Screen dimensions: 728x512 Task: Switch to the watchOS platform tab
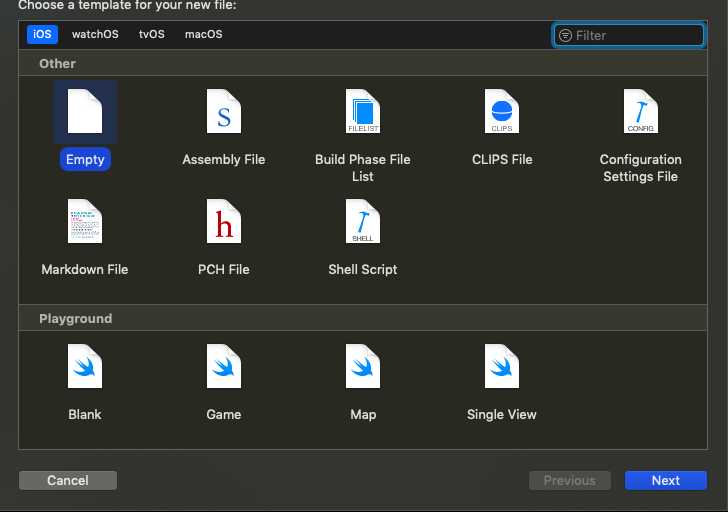(95, 34)
